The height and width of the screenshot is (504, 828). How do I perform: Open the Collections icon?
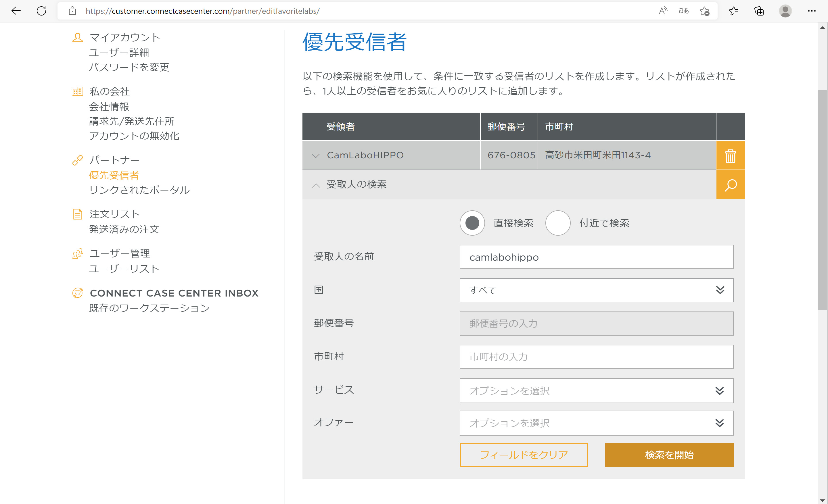[759, 11]
